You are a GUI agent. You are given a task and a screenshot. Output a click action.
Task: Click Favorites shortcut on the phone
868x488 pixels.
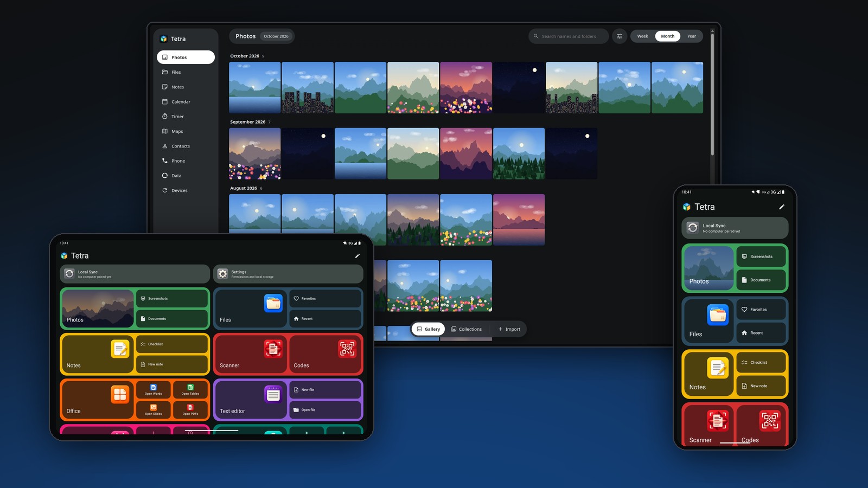click(x=761, y=310)
